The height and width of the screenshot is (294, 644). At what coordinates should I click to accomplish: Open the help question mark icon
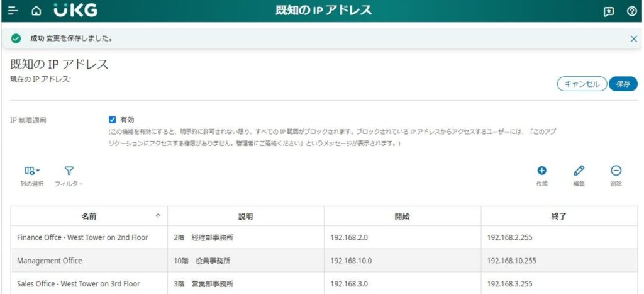click(631, 11)
